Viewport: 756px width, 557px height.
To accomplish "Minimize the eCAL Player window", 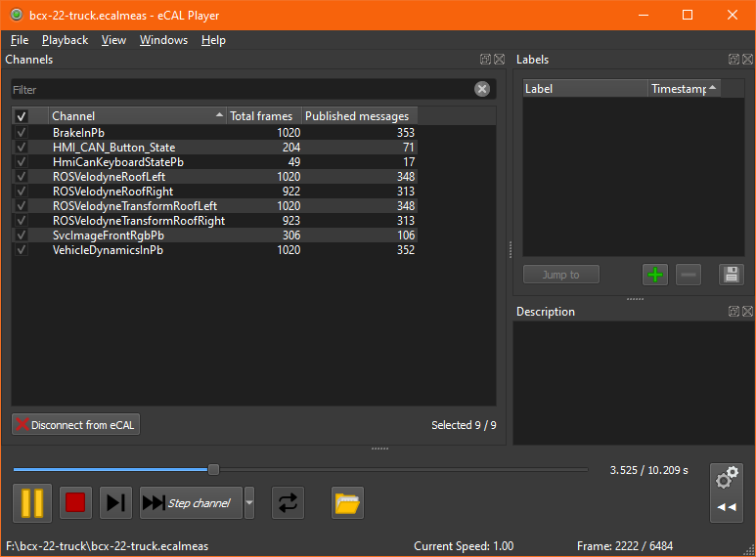I will [x=644, y=15].
